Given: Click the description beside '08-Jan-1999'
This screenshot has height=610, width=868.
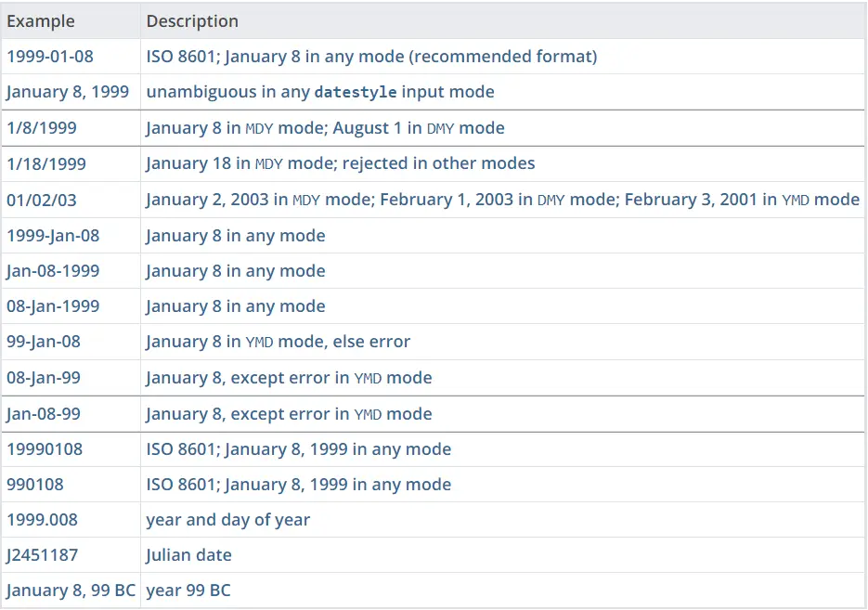Looking at the screenshot, I should (x=235, y=306).
